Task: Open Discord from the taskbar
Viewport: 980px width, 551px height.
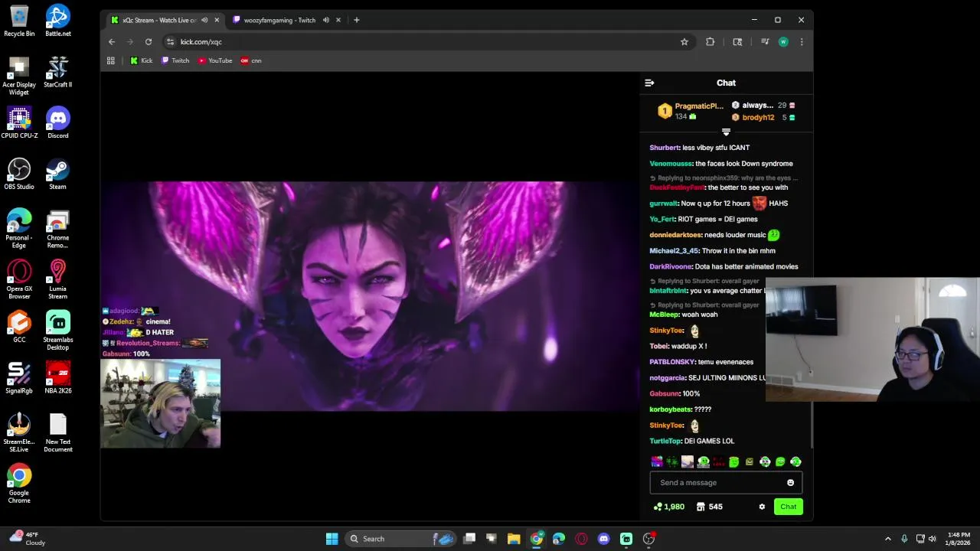Action: click(x=603, y=539)
